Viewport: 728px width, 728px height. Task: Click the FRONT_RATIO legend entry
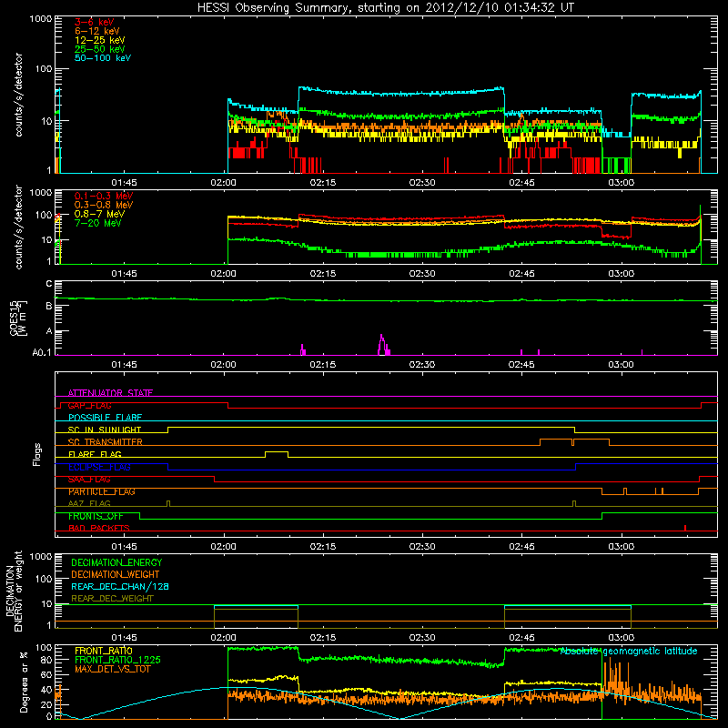click(x=104, y=651)
